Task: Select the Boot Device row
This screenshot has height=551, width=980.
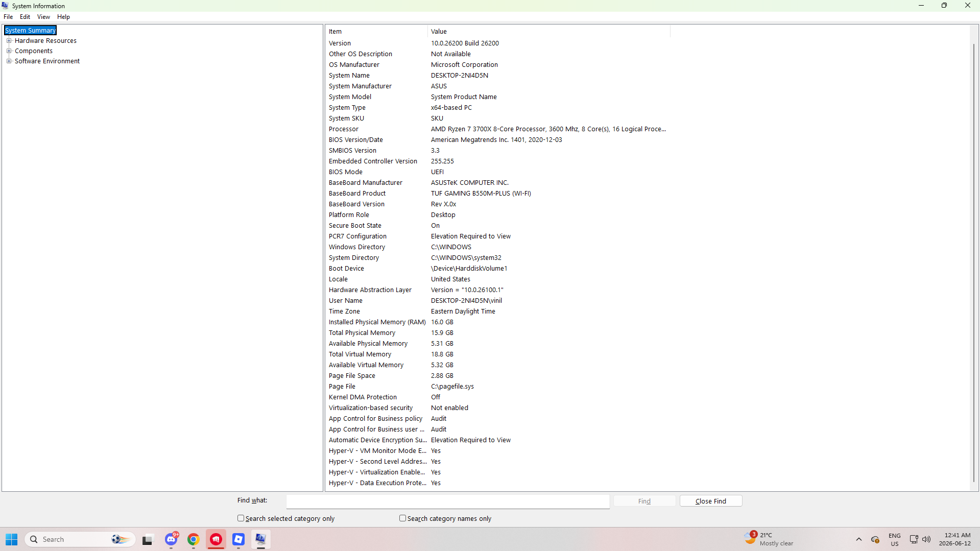Action: (x=497, y=269)
